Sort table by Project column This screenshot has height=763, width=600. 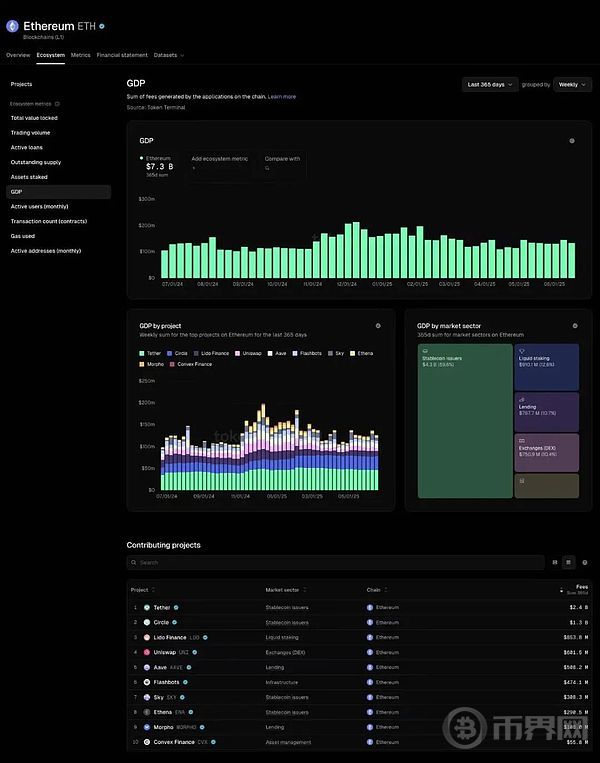tap(143, 590)
